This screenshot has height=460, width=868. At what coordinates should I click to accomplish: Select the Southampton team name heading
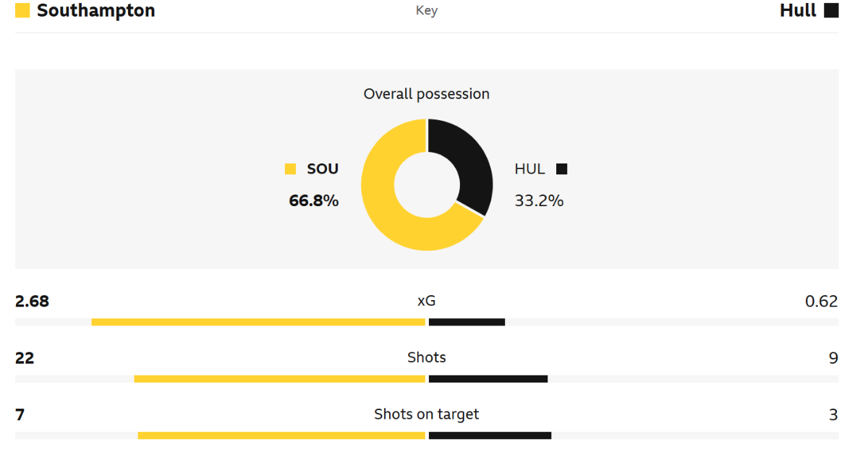[x=95, y=11]
